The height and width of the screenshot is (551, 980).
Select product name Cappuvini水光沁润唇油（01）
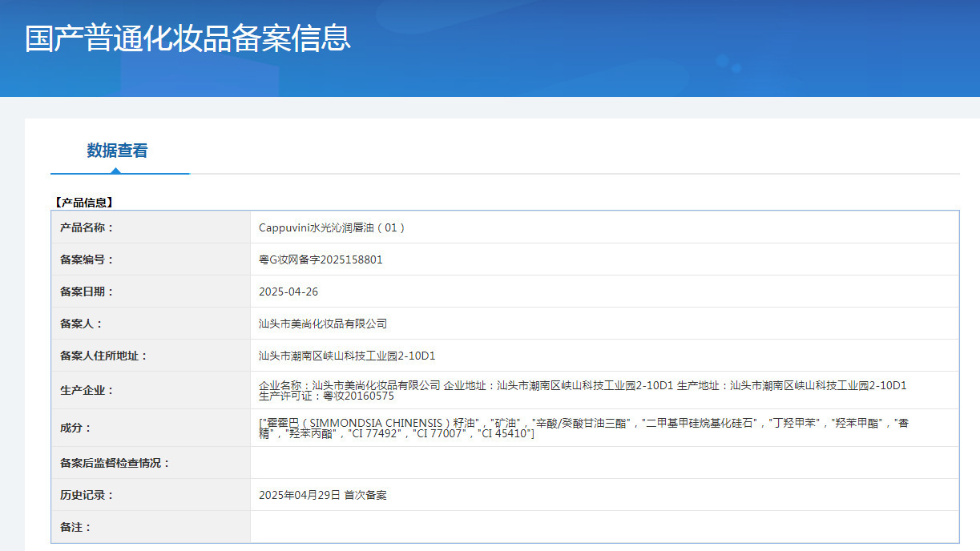pos(333,227)
